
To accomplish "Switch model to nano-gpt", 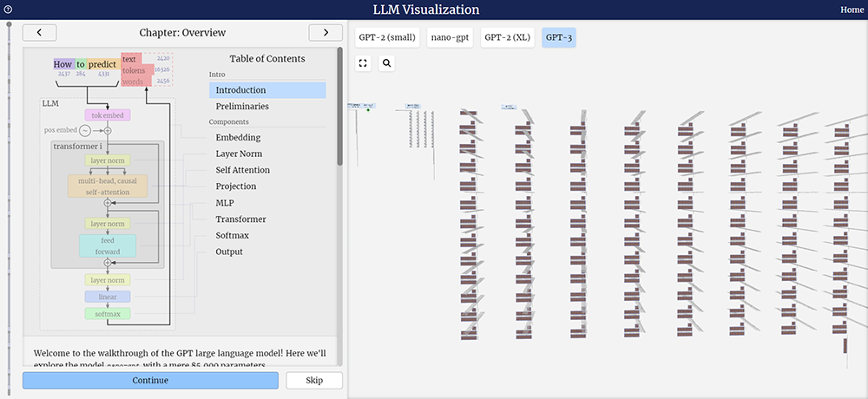I will (449, 37).
